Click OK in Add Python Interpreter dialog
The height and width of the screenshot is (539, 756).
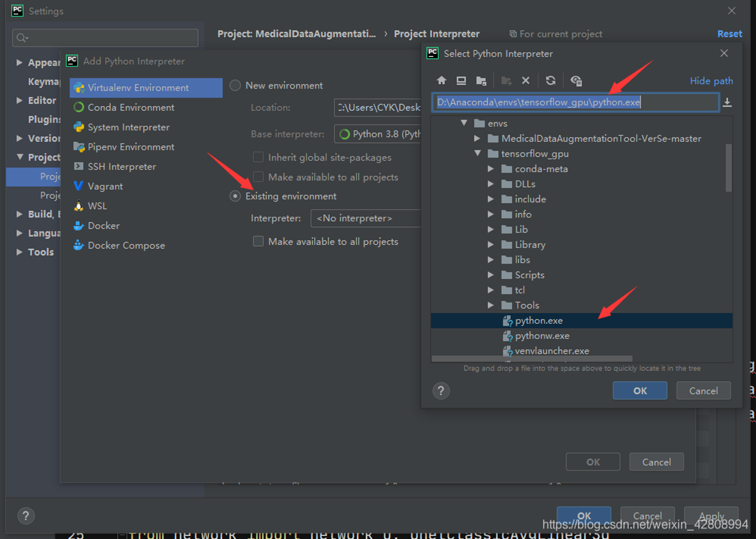(x=593, y=462)
